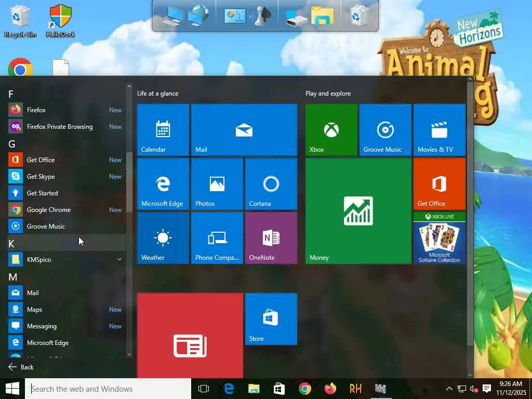The width and height of the screenshot is (532, 399).
Task: Open Firefox from the taskbar
Action: pos(330,389)
